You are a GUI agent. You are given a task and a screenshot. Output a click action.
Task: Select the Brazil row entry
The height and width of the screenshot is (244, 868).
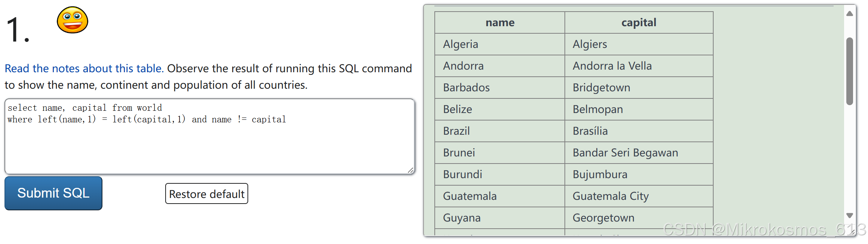point(456,131)
